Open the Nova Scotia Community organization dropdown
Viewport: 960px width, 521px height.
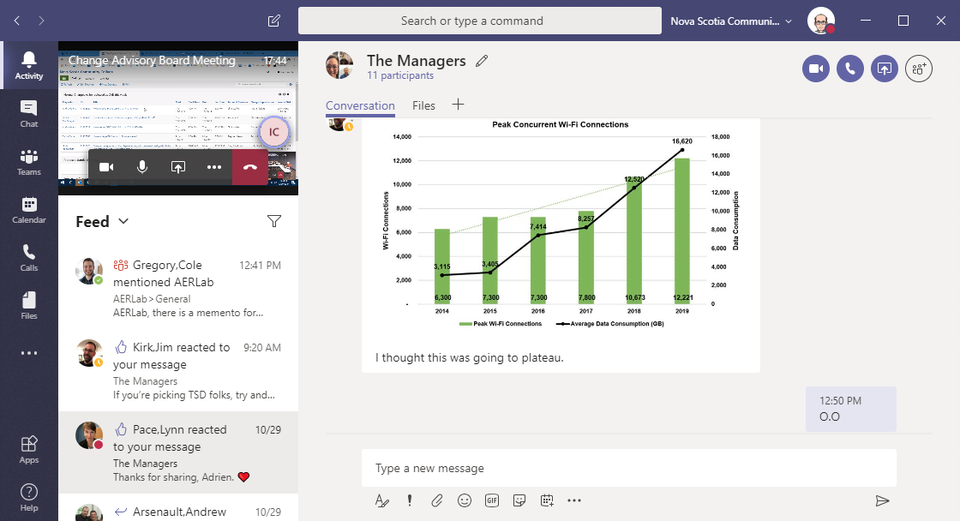pyautogui.click(x=731, y=20)
